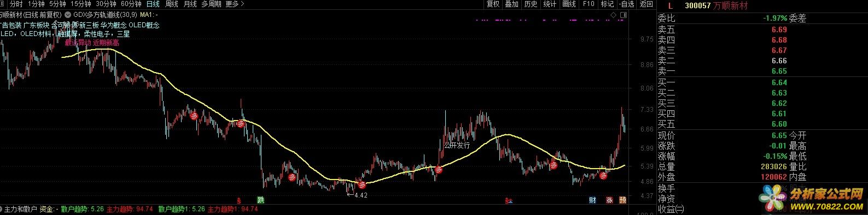Click the red 涨 event marker
The image size is (868, 215).
609,200
